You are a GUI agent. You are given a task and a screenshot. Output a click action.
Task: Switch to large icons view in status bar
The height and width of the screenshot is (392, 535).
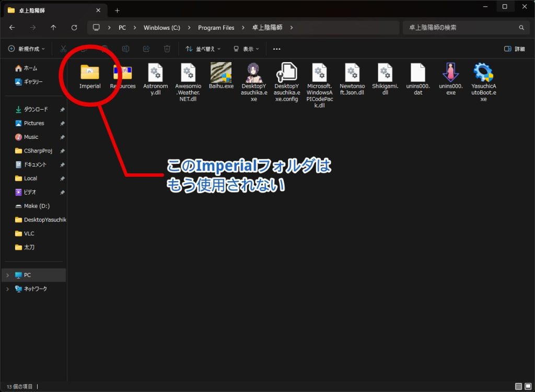(527, 387)
